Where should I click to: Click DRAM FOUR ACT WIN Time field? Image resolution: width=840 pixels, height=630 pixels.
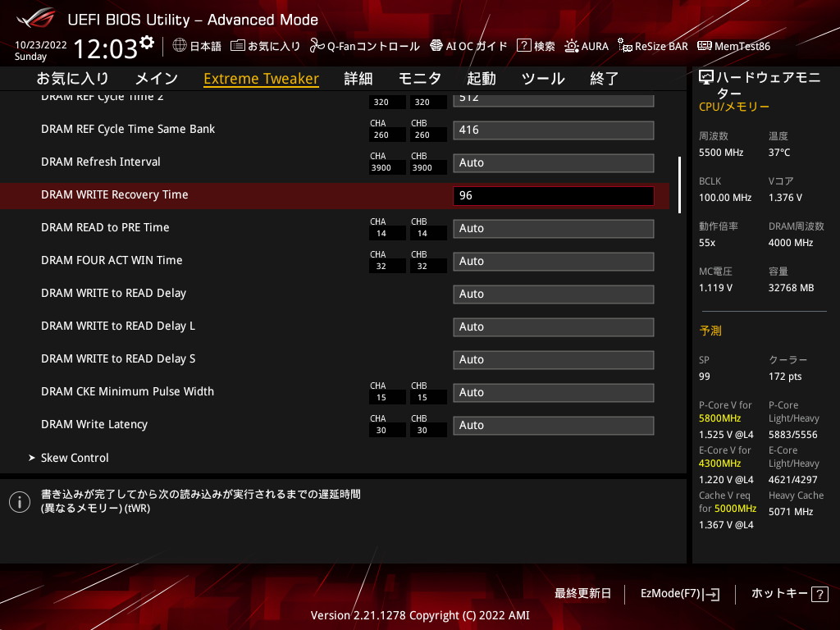pyautogui.click(x=554, y=262)
